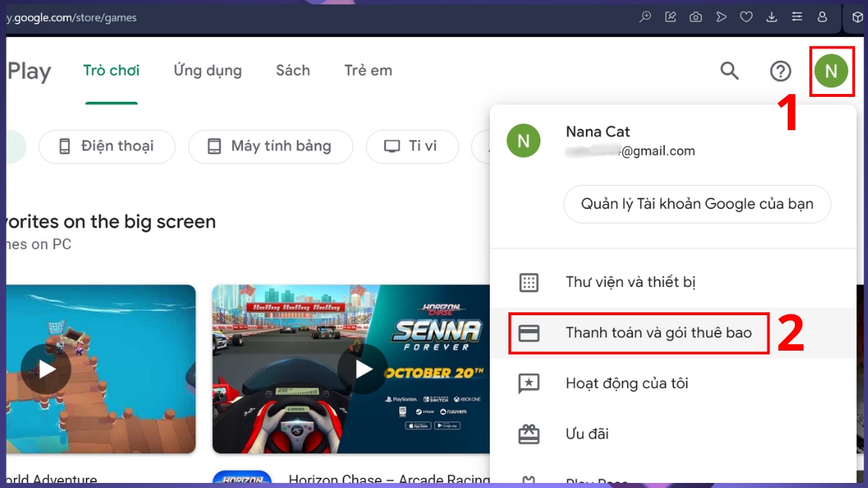Click the zoom magnifier icon in browser toolbar
Image resolution: width=868 pixels, height=488 pixels.
(645, 17)
